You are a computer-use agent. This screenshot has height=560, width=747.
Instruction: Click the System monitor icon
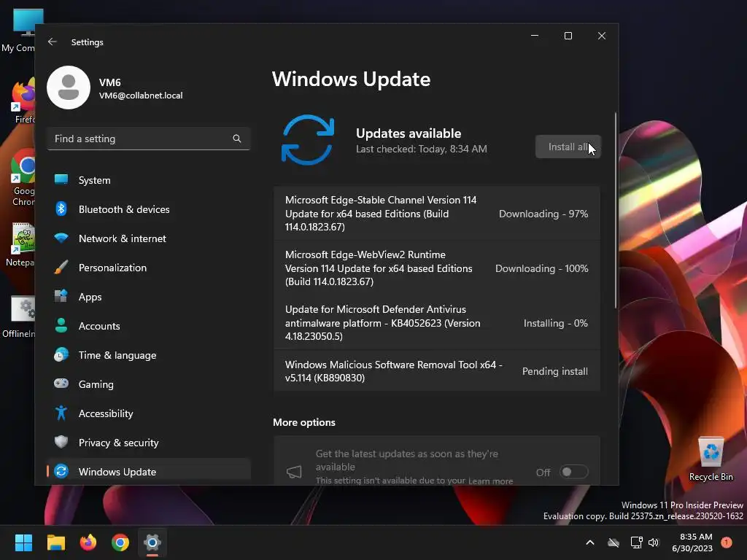click(61, 179)
